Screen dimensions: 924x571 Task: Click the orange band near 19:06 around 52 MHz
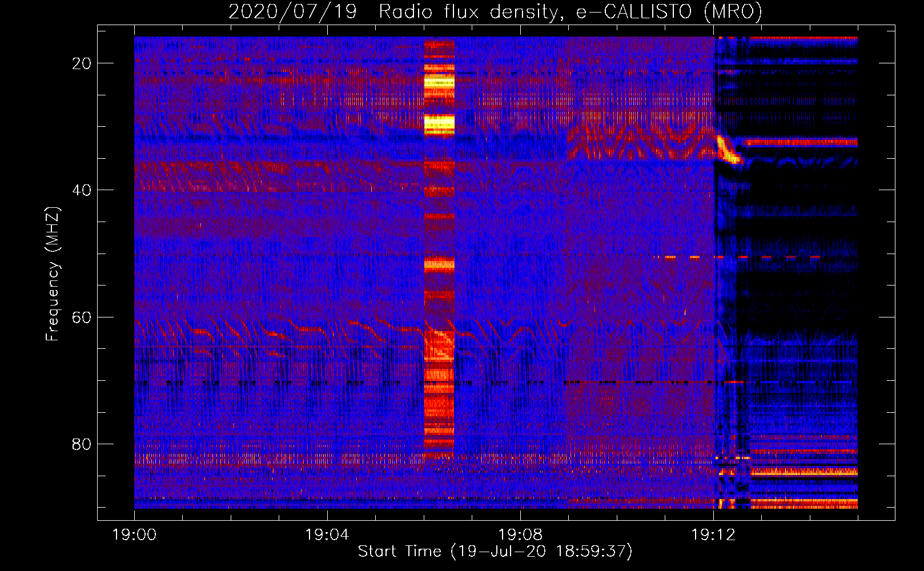pyautogui.click(x=439, y=264)
